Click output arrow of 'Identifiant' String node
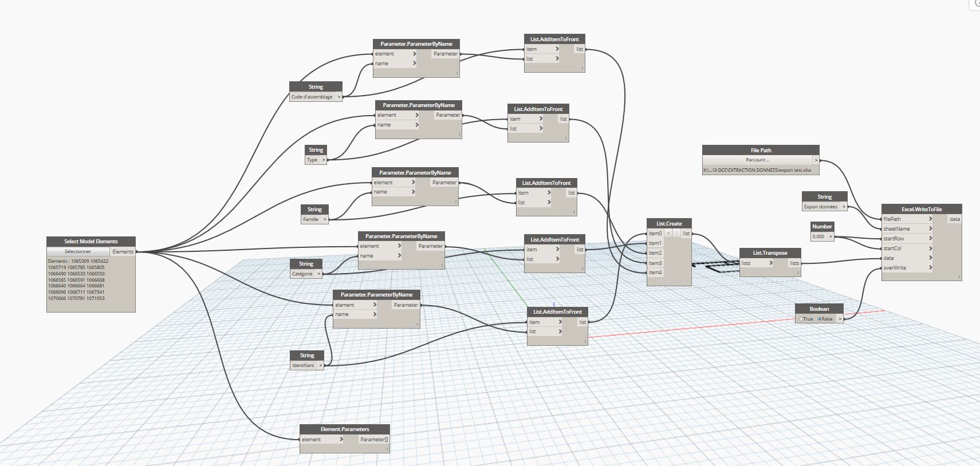The width and height of the screenshot is (980, 466). 321,365
